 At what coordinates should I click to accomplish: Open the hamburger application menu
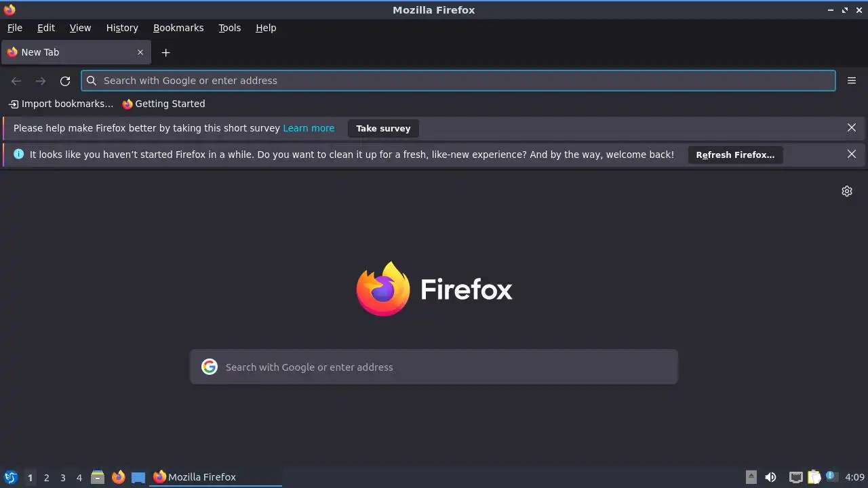pos(852,81)
